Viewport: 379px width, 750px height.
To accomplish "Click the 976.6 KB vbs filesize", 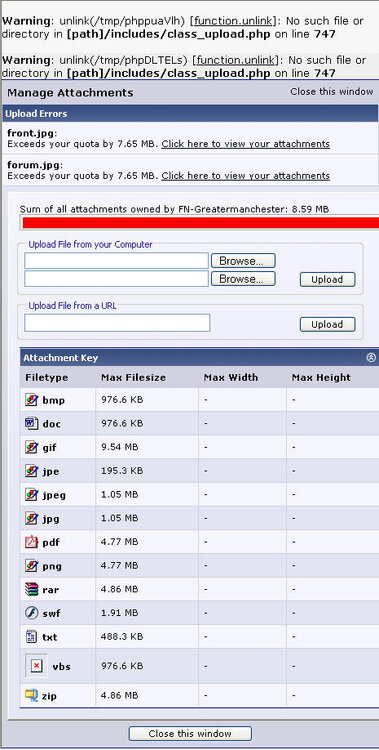I will tap(122, 666).
